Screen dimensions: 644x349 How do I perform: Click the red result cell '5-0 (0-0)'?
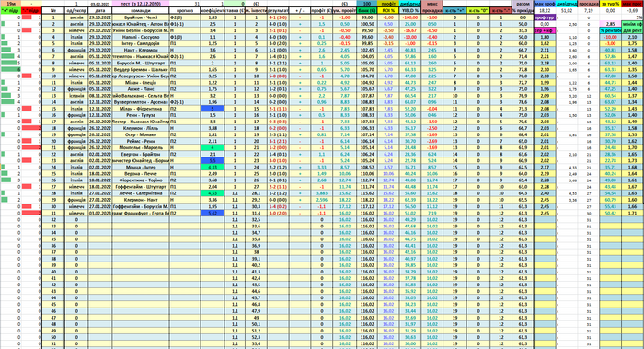(x=278, y=76)
